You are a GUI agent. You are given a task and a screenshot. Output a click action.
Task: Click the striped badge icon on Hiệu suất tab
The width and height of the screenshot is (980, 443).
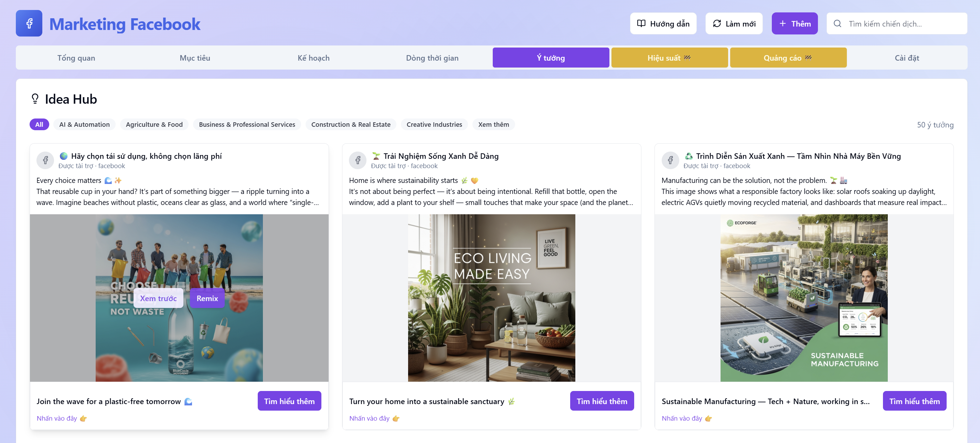point(687,58)
